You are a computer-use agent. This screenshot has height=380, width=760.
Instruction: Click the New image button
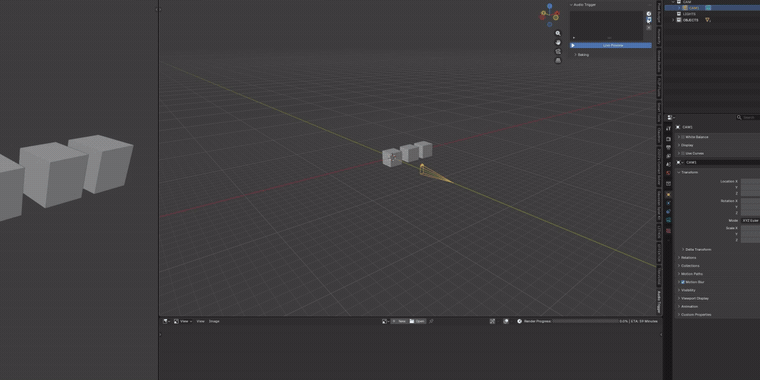399,321
